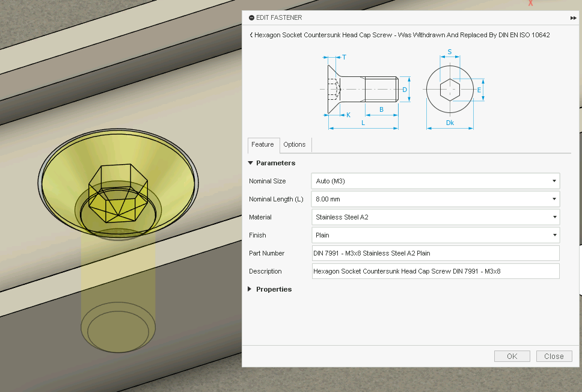Click the double-arrow icon in the dialog header
Image resolution: width=582 pixels, height=392 pixels.
click(573, 18)
